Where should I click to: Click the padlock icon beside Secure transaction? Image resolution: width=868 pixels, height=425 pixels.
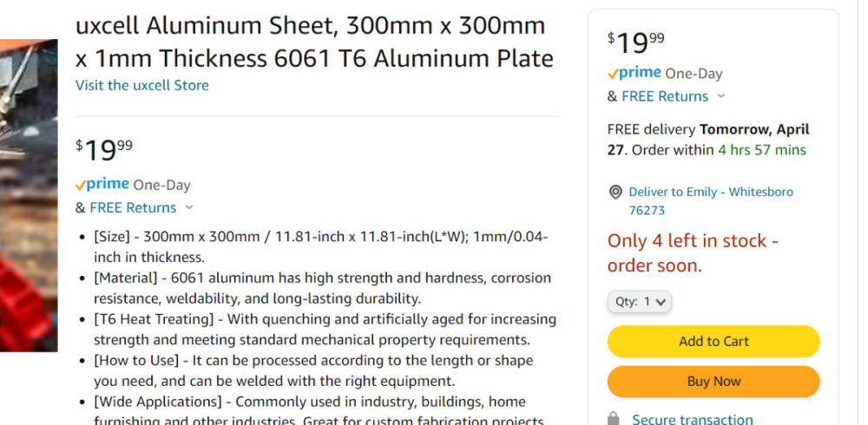tap(614, 419)
